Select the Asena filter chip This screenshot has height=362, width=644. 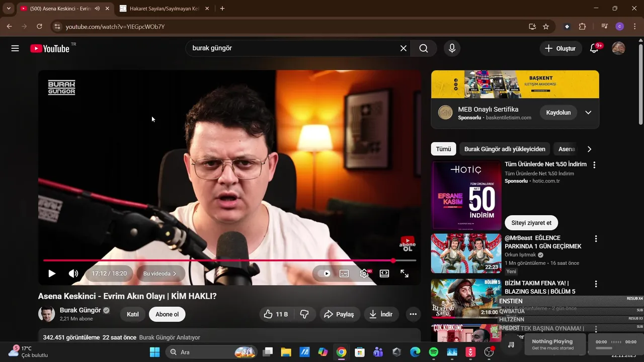567,149
